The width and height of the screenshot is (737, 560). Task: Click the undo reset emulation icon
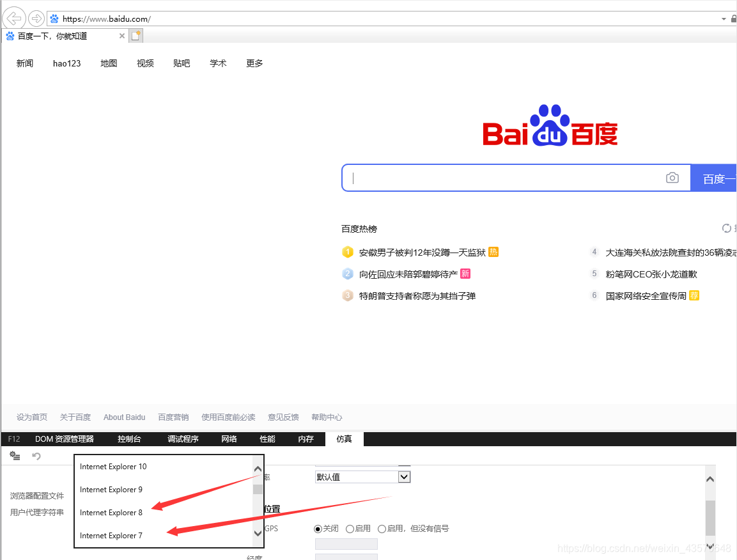(x=36, y=456)
